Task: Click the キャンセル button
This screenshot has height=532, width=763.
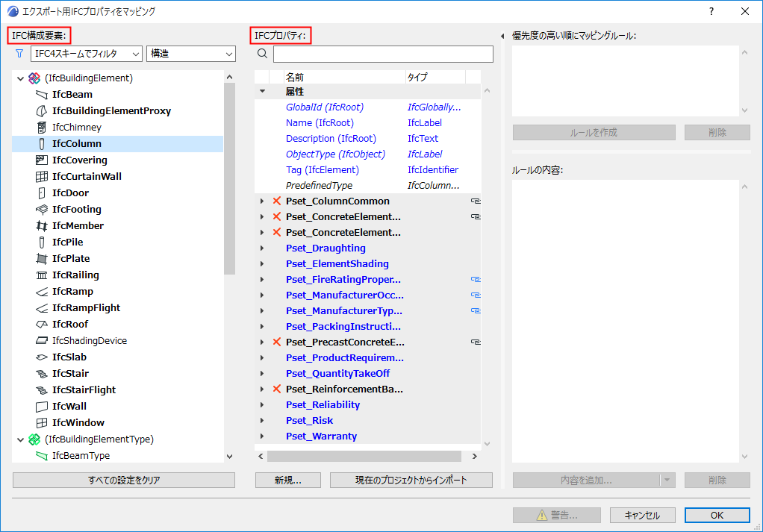Action: [642, 515]
